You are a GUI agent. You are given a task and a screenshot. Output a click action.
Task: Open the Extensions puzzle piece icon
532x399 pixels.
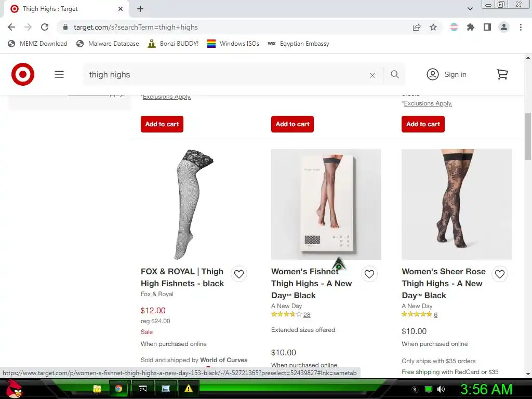471,27
